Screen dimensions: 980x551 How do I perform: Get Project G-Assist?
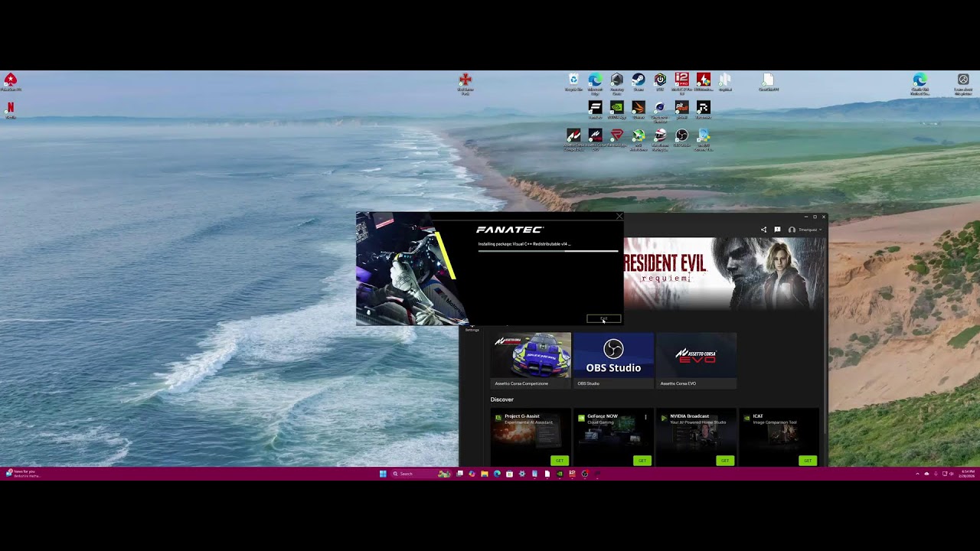coord(560,461)
